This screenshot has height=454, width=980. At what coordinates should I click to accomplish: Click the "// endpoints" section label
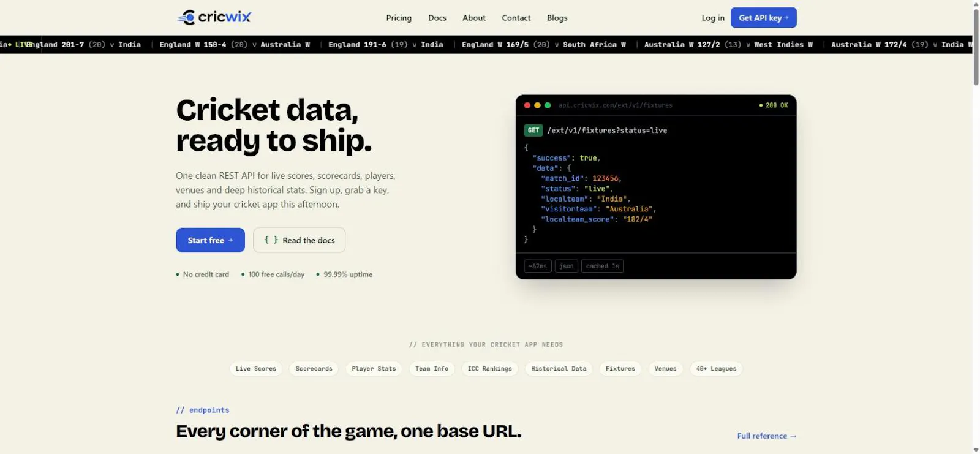point(203,410)
